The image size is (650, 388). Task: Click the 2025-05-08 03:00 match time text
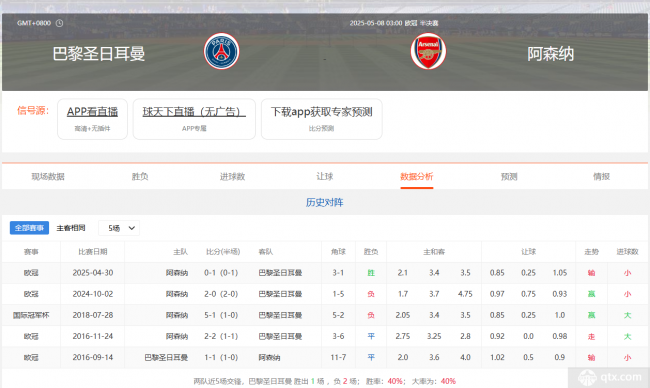376,23
